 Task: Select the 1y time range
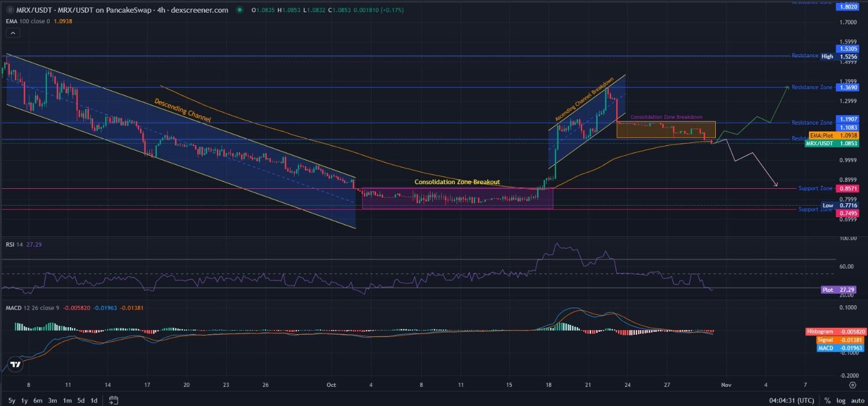[x=24, y=400]
